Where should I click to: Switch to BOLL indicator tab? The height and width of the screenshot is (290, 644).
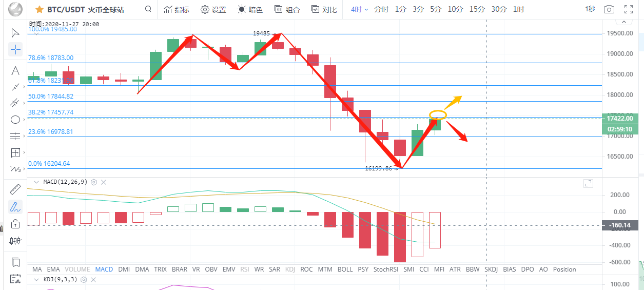345,269
